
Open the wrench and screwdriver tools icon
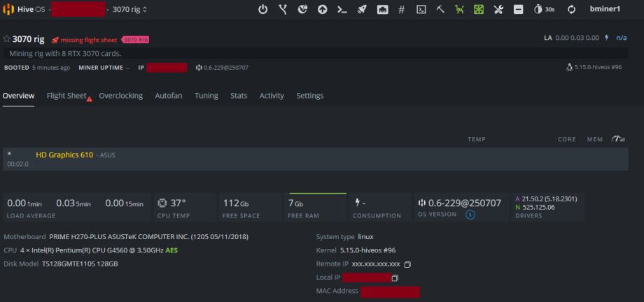tap(498, 10)
